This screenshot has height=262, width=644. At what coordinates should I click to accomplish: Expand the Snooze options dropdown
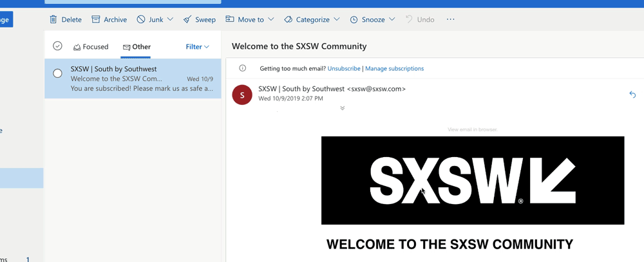click(x=391, y=19)
